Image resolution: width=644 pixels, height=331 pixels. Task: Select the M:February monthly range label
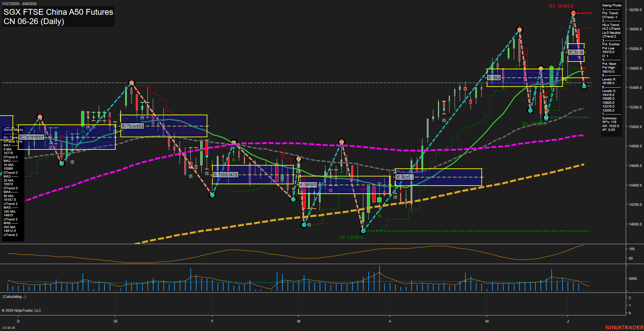click(226, 174)
